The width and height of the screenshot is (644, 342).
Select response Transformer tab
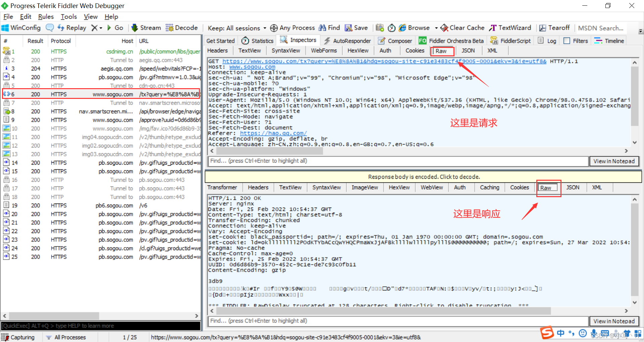click(x=222, y=187)
